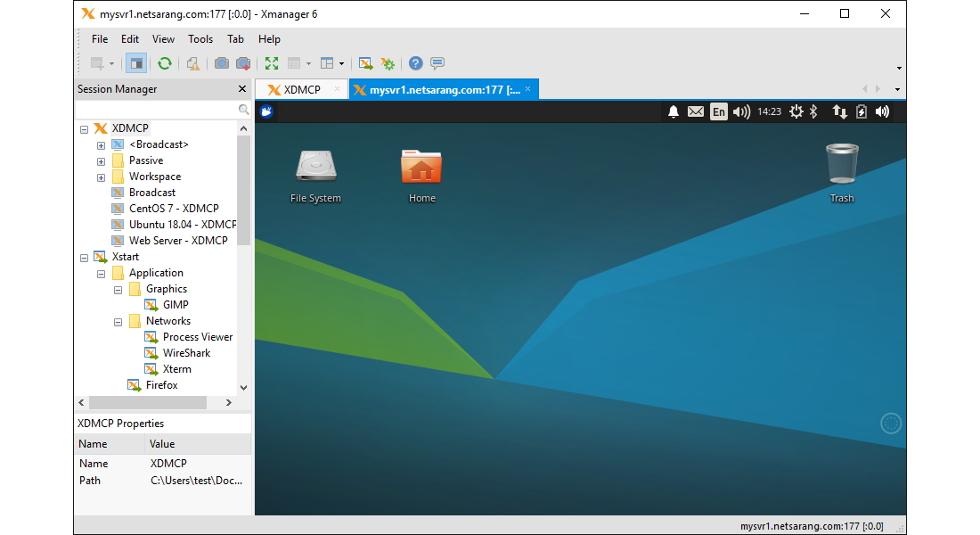Close the Session Manager panel
980x535 pixels.
242,89
